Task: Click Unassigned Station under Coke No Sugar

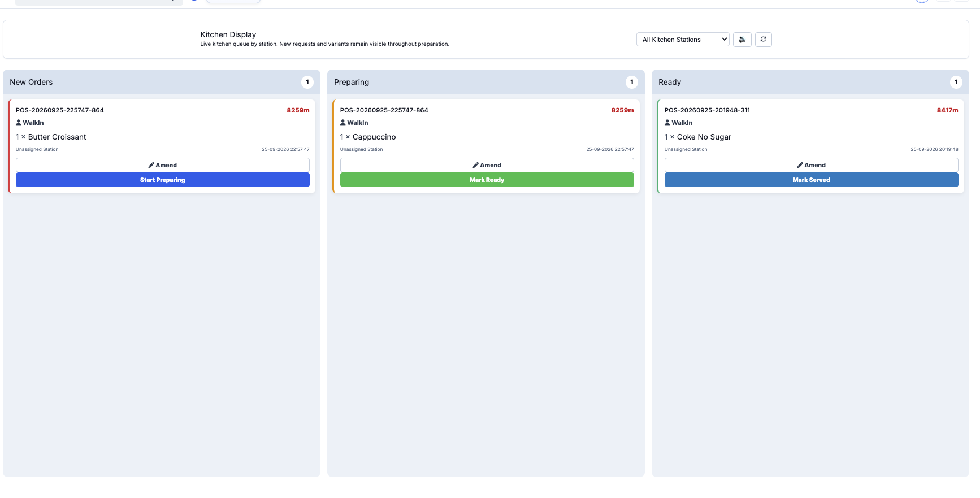Action: 686,149
